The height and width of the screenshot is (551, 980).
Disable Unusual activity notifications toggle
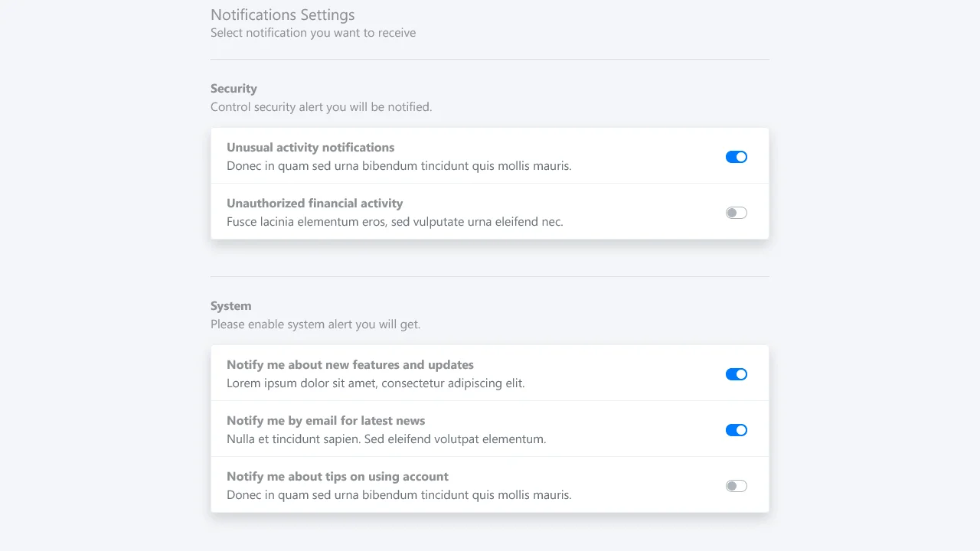(736, 156)
